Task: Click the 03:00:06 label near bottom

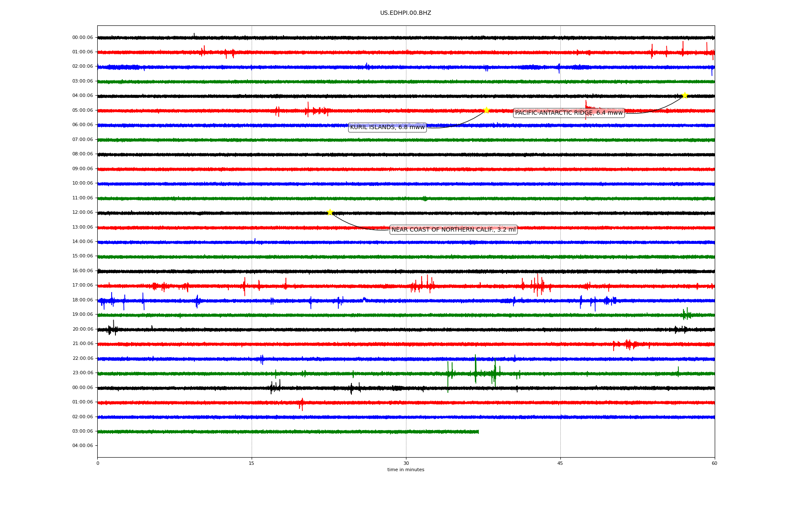Action: point(82,431)
